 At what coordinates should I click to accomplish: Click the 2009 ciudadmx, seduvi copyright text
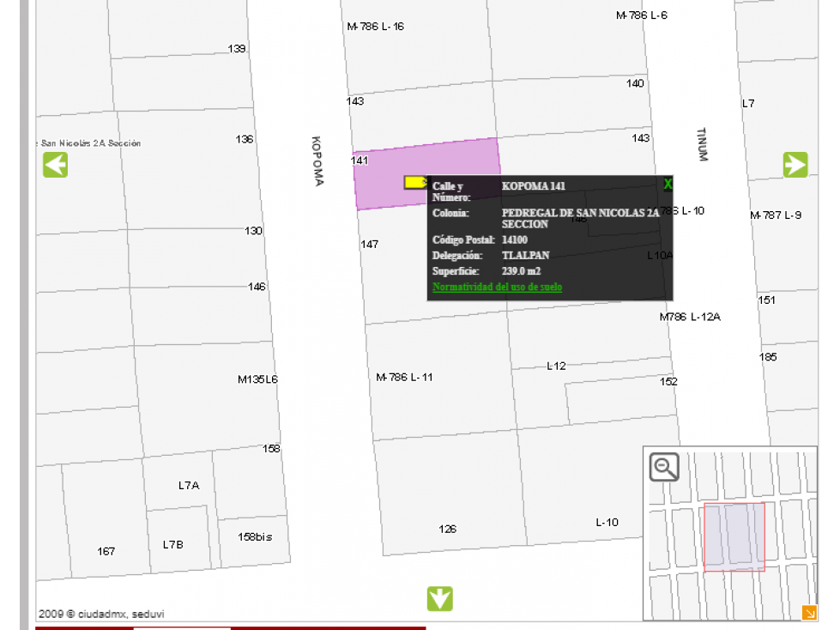(101, 614)
